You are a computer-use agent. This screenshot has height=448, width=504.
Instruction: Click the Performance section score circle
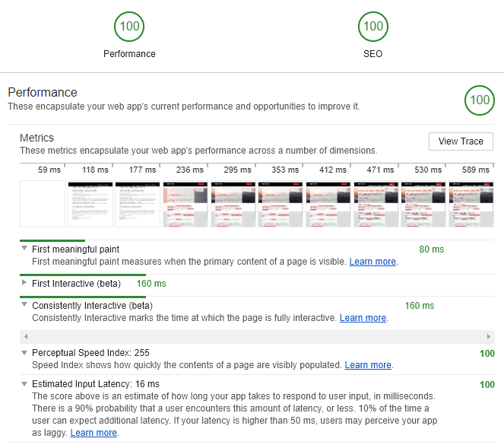point(480,100)
